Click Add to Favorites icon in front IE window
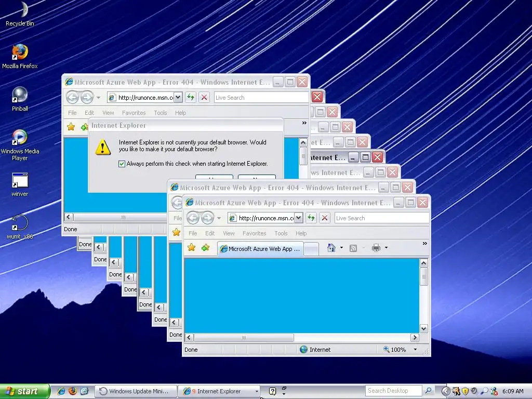Image resolution: width=532 pixels, height=399 pixels. coord(205,248)
